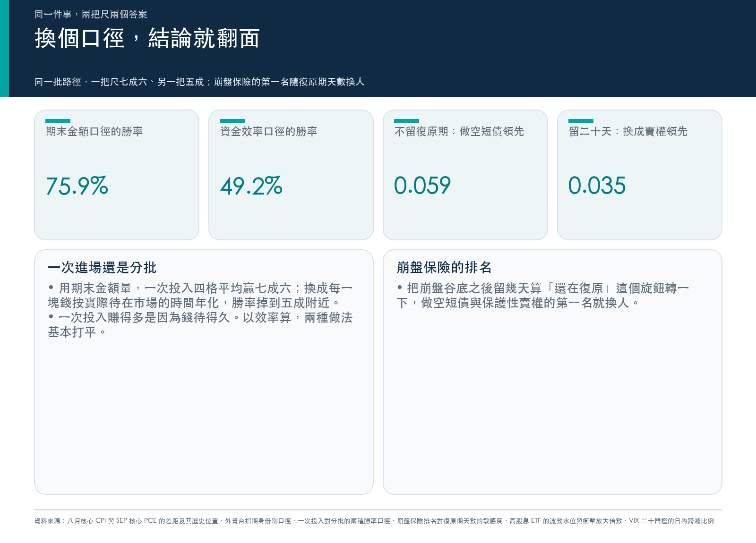Select the kicker text 同一件事，兩把尺兩個答案
756x543 pixels.
91,15
